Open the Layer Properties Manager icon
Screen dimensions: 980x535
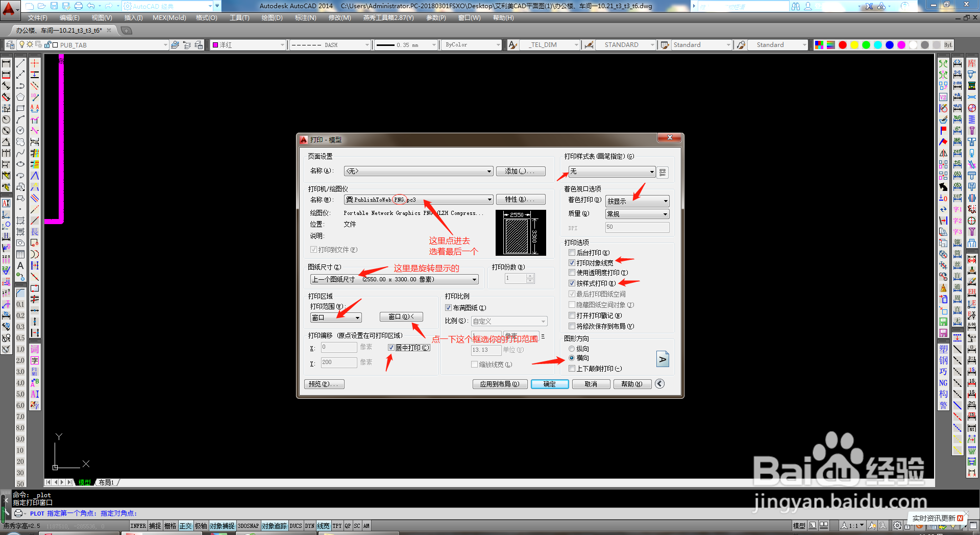(x=10, y=45)
